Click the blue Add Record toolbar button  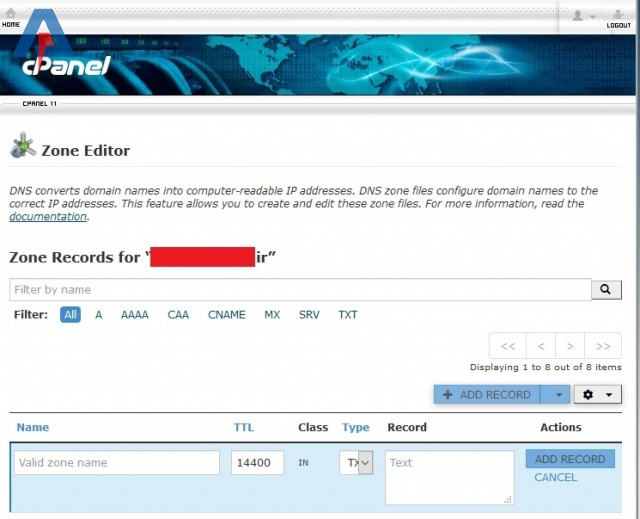[x=487, y=395]
